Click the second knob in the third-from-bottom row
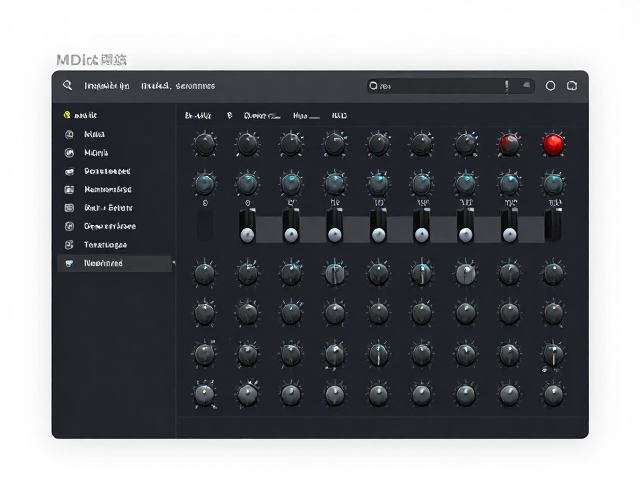Image resolution: width=640 pixels, height=480 pixels. [247, 313]
